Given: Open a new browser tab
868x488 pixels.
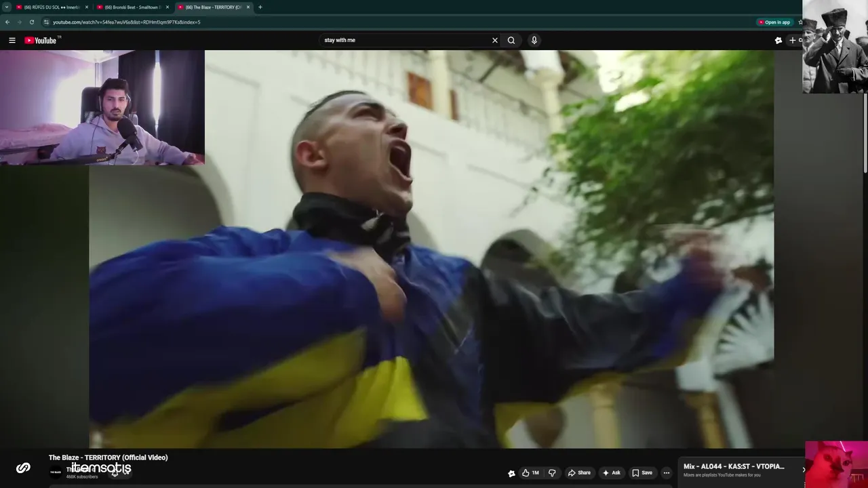Looking at the screenshot, I should [x=260, y=7].
